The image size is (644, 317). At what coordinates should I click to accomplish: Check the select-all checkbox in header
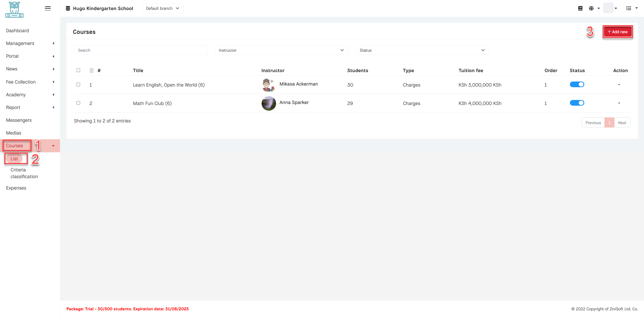(78, 70)
